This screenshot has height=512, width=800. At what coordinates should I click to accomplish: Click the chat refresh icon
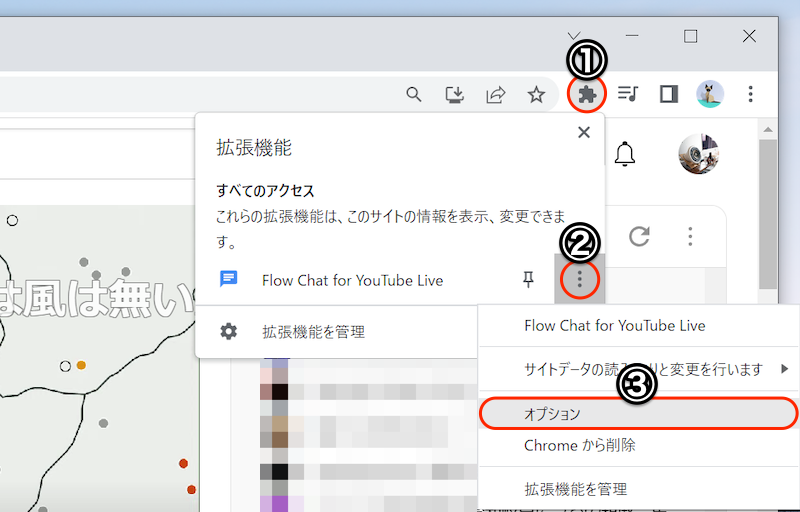(640, 237)
